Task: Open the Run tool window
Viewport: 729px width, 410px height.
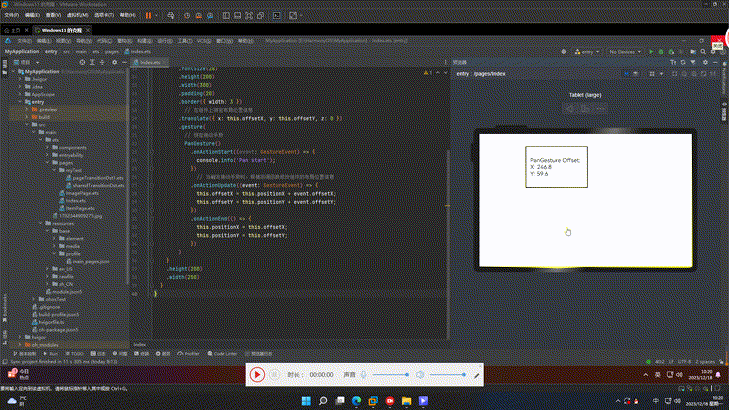Action: 51,354
